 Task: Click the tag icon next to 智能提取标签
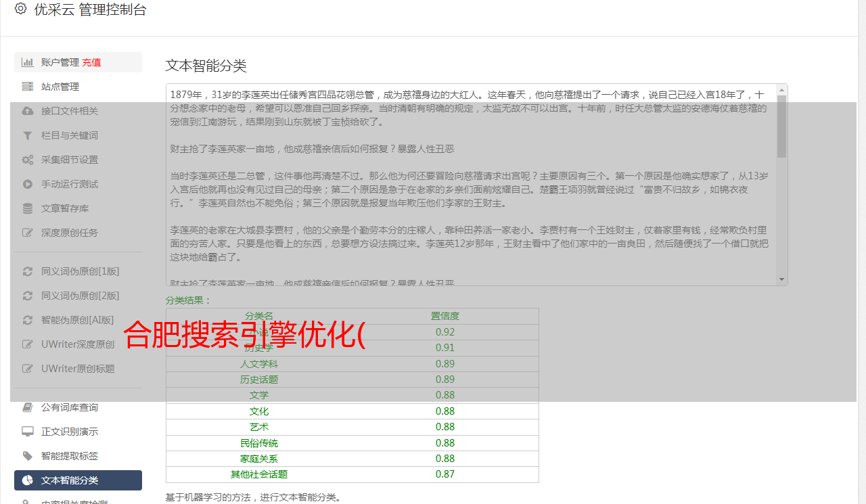click(x=28, y=456)
